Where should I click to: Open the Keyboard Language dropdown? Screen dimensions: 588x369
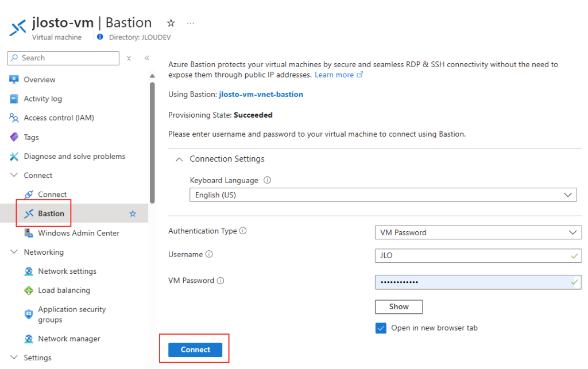coord(383,195)
